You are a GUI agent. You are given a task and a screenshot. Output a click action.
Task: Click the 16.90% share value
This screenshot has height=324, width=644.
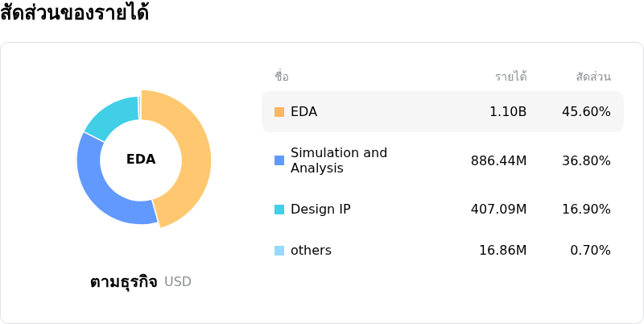point(586,210)
